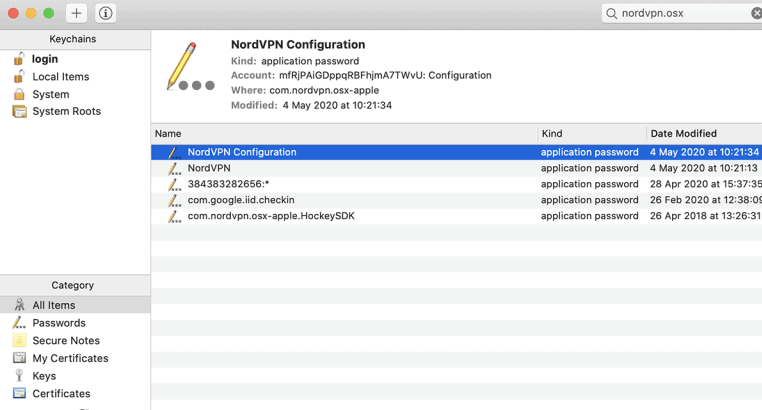
Task: Click the Kind cell of com.google.iid.checkin row
Action: coord(589,200)
